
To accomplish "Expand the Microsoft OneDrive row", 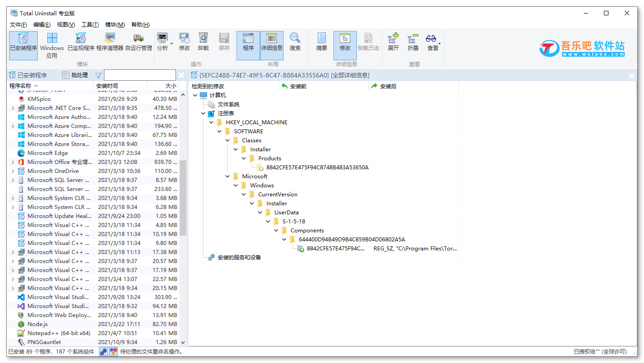I will [x=13, y=171].
